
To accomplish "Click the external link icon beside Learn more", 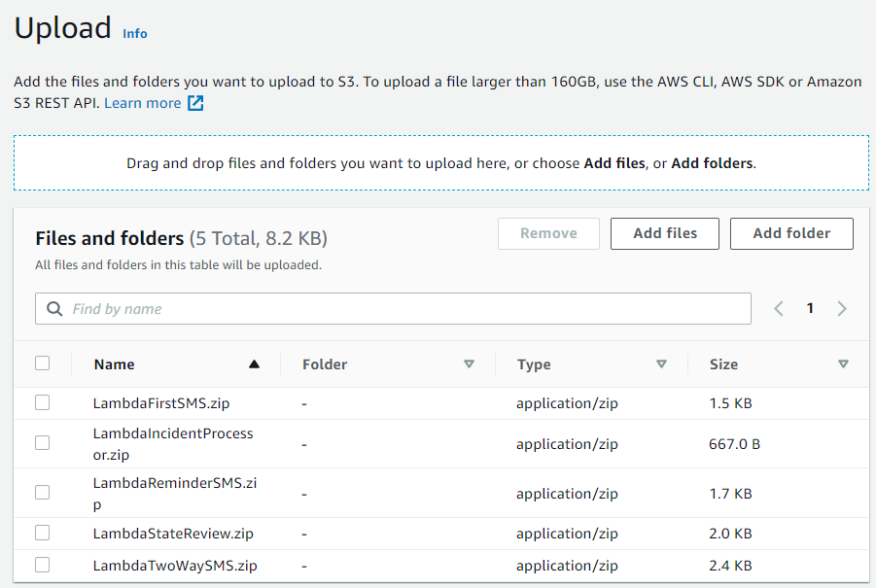I will pyautogui.click(x=195, y=103).
